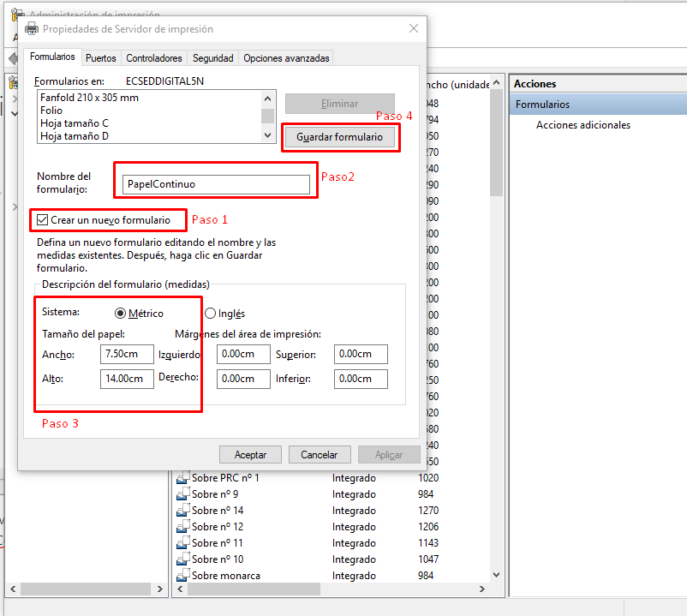Click the form icon beside Sobre nº 12
The height and width of the screenshot is (616, 687).
tap(182, 527)
